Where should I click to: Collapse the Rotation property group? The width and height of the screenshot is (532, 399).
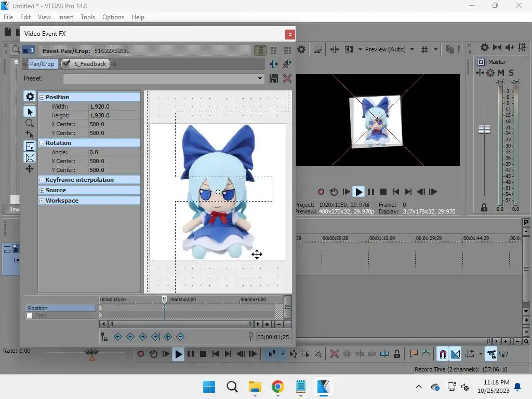point(42,143)
